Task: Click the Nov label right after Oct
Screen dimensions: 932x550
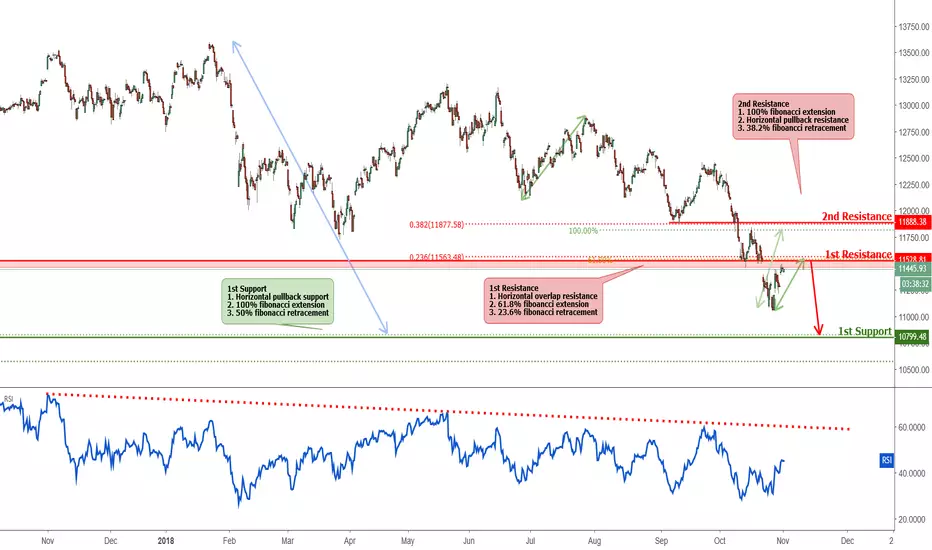Action: click(x=783, y=540)
